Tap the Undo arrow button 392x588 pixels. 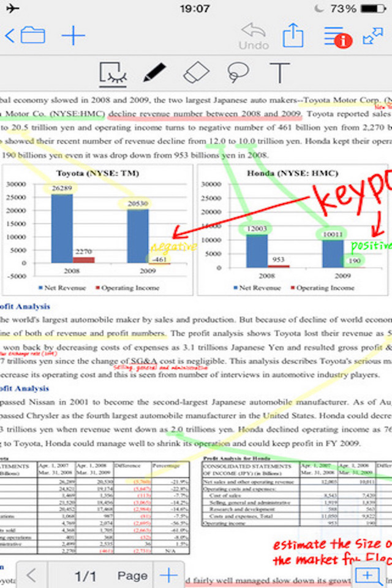click(x=254, y=36)
